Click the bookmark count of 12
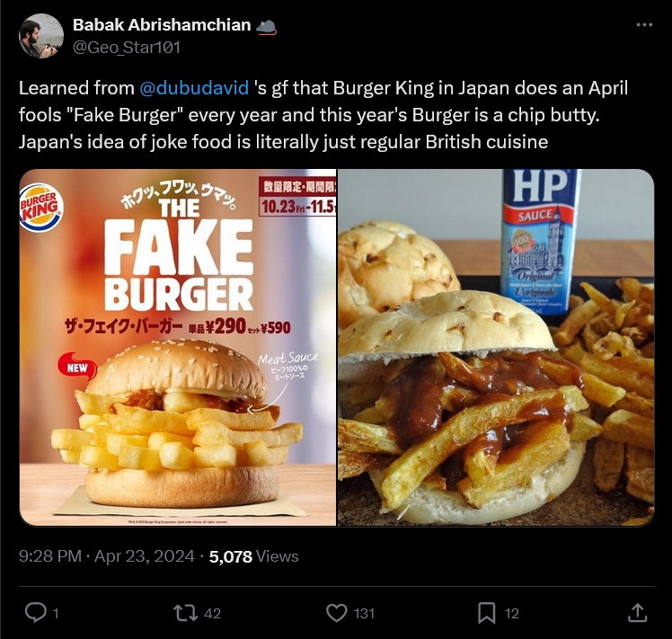The height and width of the screenshot is (639, 672). coord(511,614)
